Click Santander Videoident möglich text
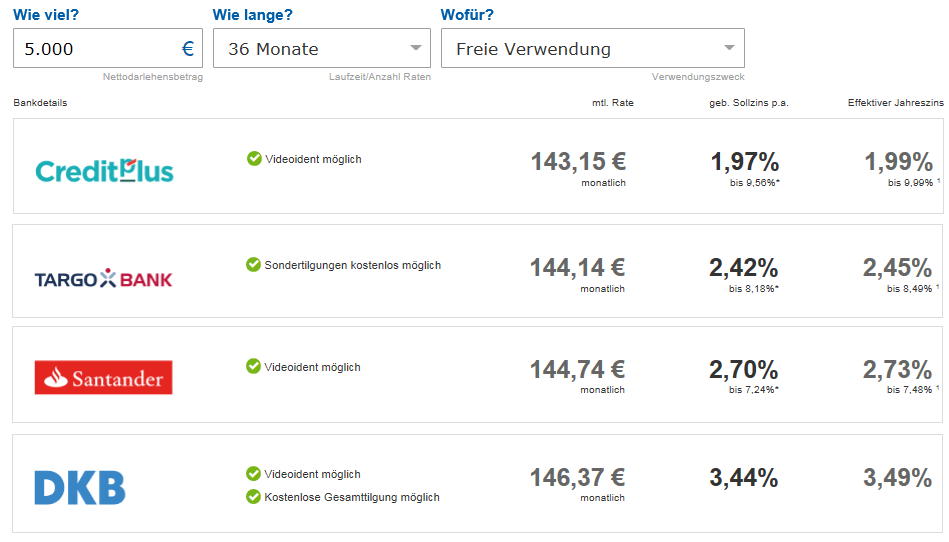 312,367
